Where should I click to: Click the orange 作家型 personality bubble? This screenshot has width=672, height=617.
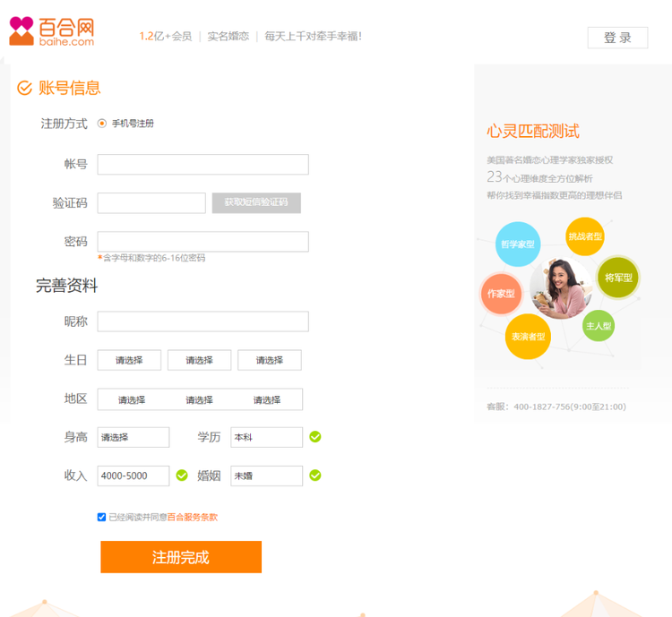[x=501, y=294]
